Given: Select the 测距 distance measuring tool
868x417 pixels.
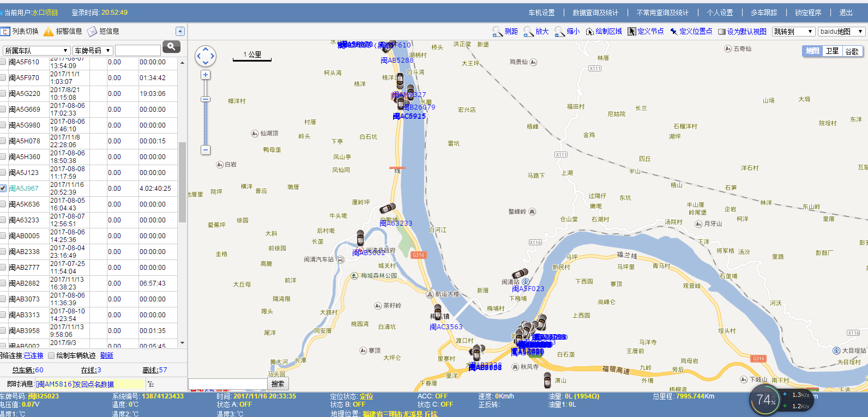Looking at the screenshot, I should (505, 32).
